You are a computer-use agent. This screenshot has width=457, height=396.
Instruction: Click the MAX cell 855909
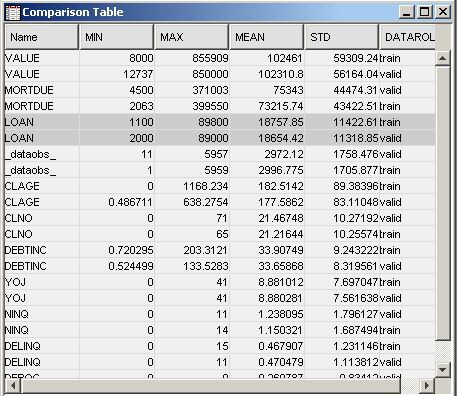(192, 58)
